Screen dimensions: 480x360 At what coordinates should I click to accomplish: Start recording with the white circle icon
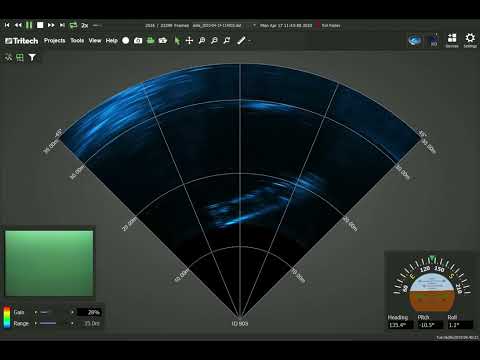(x=126, y=41)
